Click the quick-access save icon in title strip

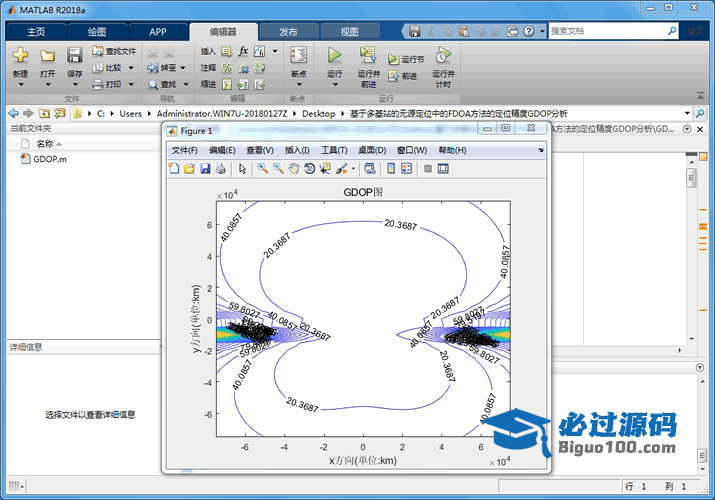click(414, 31)
